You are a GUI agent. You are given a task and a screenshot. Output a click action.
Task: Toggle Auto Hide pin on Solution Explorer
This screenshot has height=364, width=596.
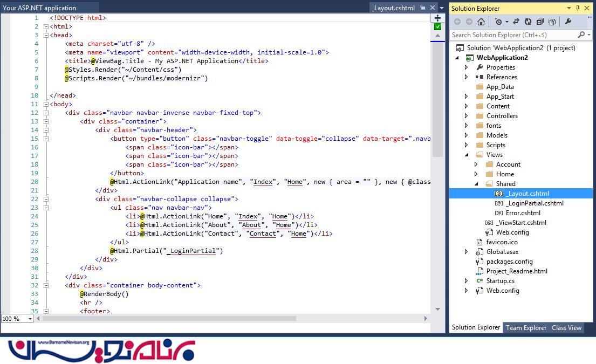point(578,8)
